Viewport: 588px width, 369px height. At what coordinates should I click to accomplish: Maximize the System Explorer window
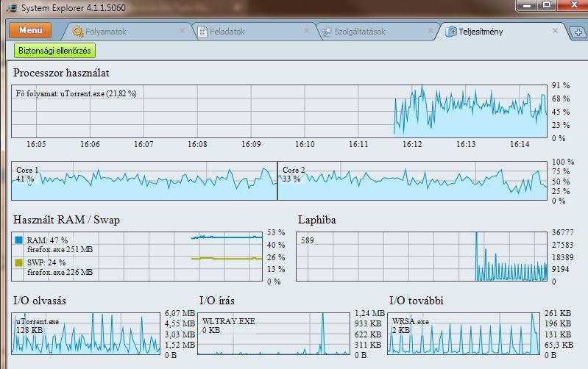point(547,5)
